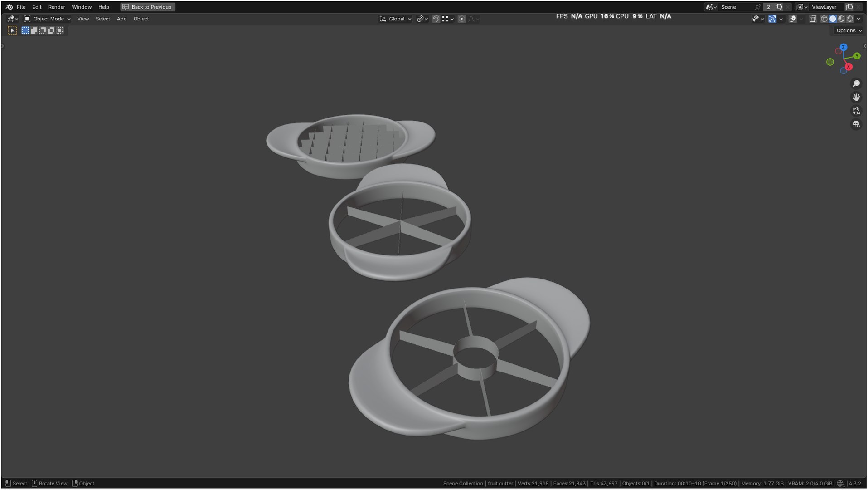Switch to Material Preview shading
This screenshot has height=490, width=868.
841,19
